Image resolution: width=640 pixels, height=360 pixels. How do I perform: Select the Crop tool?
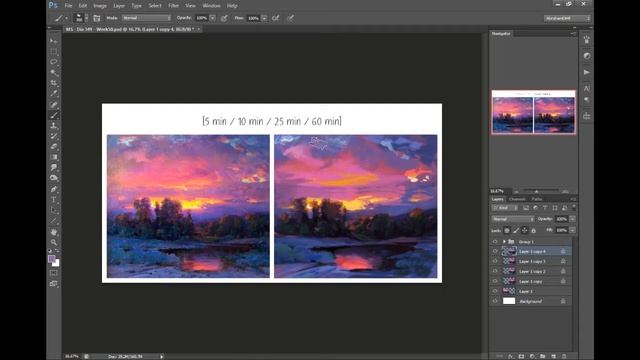pos(53,83)
